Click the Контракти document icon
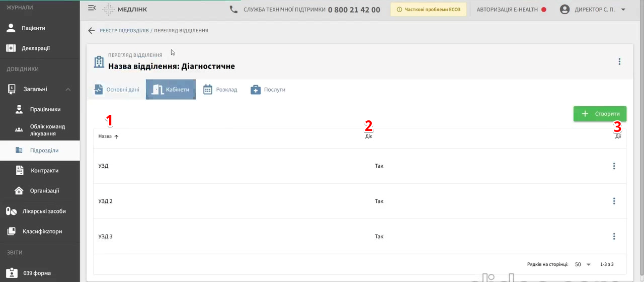 point(20,171)
